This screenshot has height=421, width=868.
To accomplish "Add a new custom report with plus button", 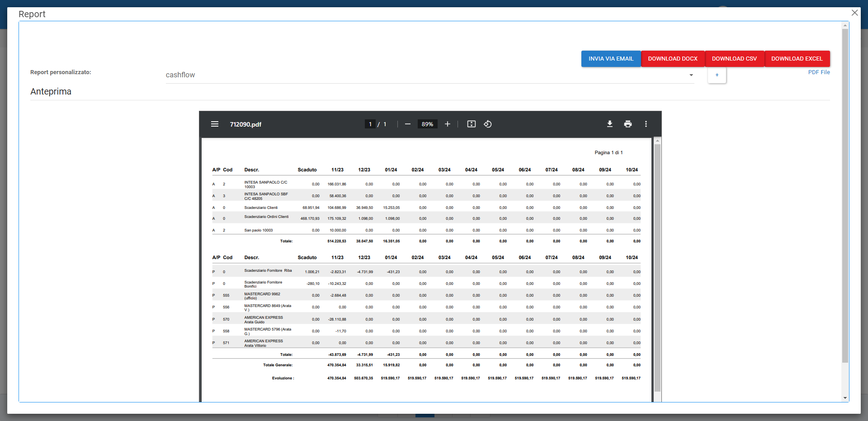I will (x=717, y=75).
